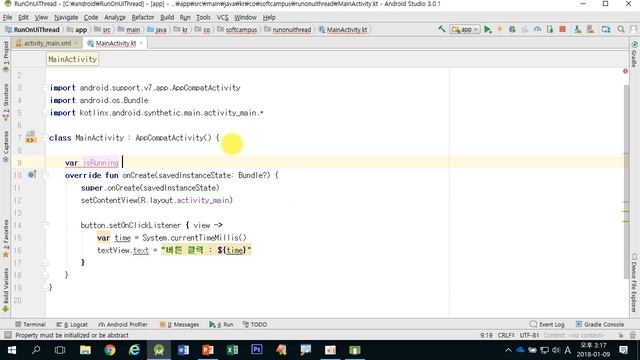The height and width of the screenshot is (360, 640).
Task: Close the MainActivity.kt tab
Action: [x=141, y=43]
